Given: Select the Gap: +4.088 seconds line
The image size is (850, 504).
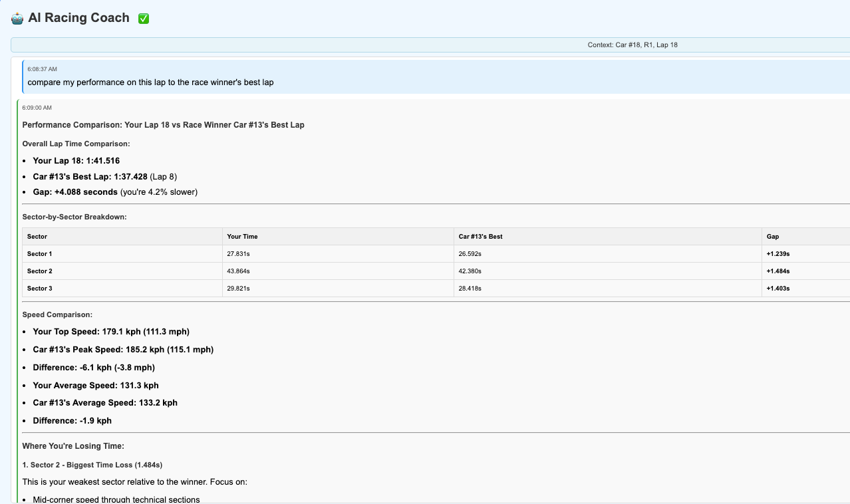Looking at the screenshot, I should click(x=115, y=192).
